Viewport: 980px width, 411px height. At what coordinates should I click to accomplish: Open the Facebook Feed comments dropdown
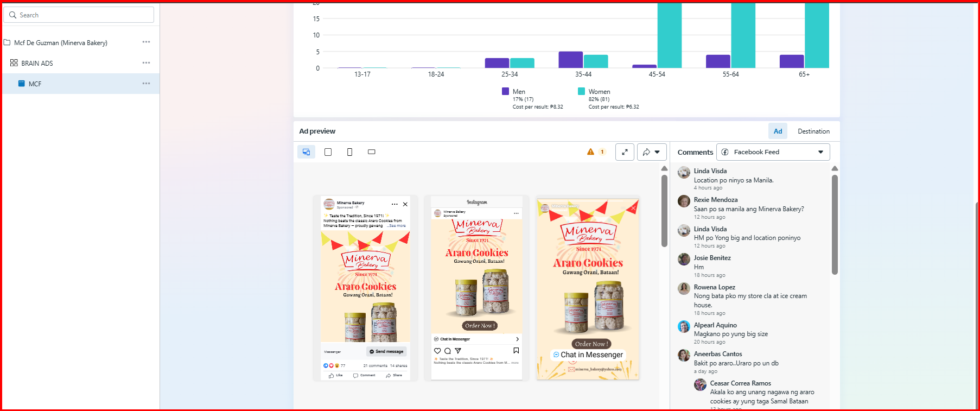tap(773, 152)
